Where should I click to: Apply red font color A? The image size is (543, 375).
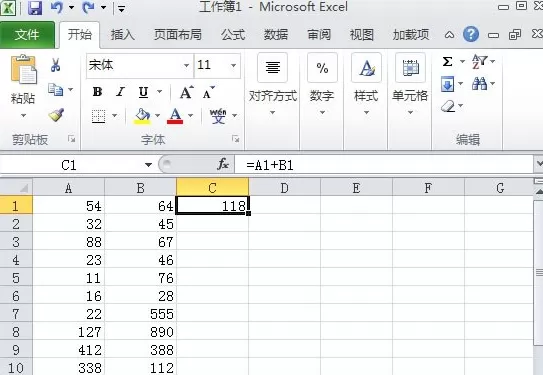(175, 116)
